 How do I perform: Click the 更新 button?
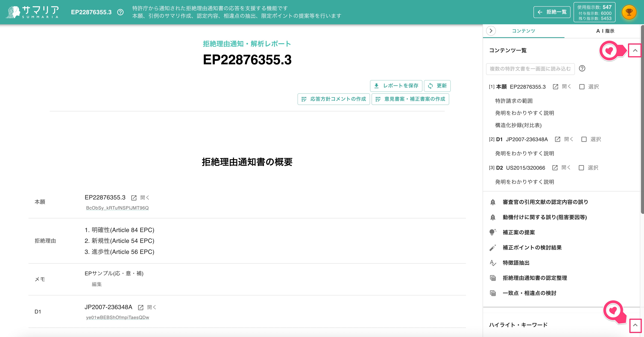(x=437, y=86)
